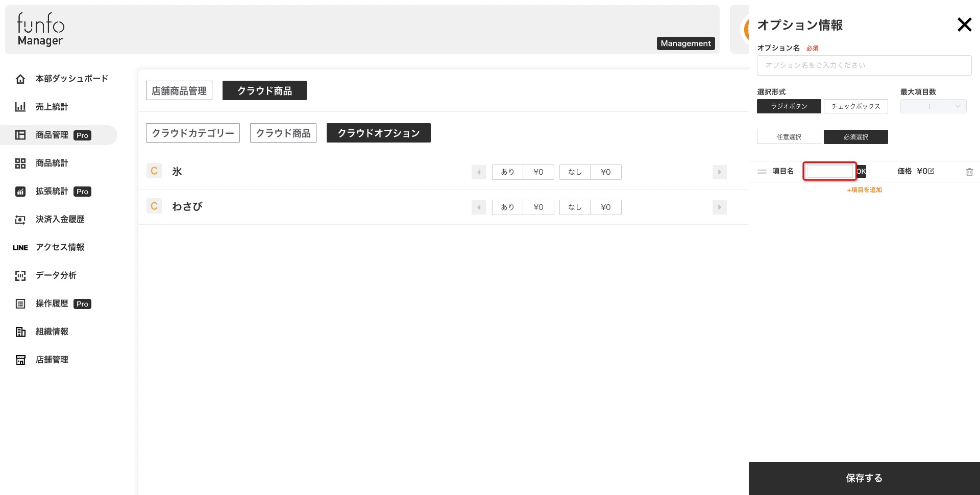Select the わさび option name
This screenshot has height=495, width=980.
187,206
